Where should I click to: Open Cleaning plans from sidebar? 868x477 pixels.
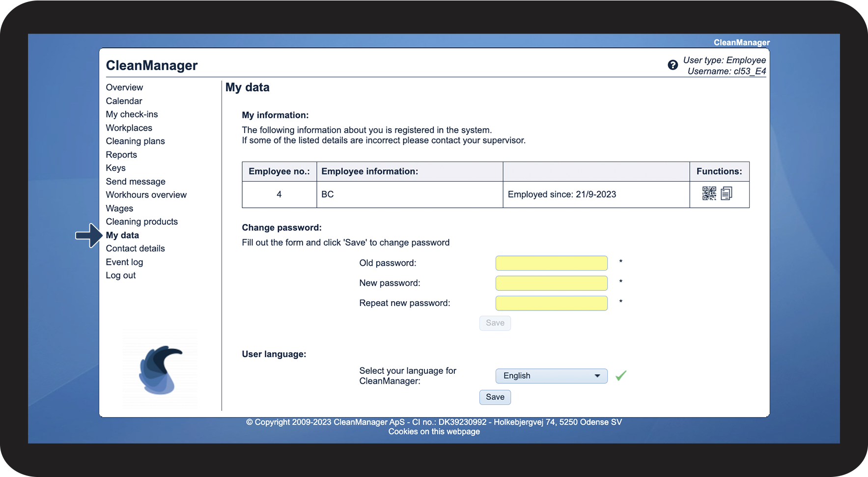click(x=135, y=141)
